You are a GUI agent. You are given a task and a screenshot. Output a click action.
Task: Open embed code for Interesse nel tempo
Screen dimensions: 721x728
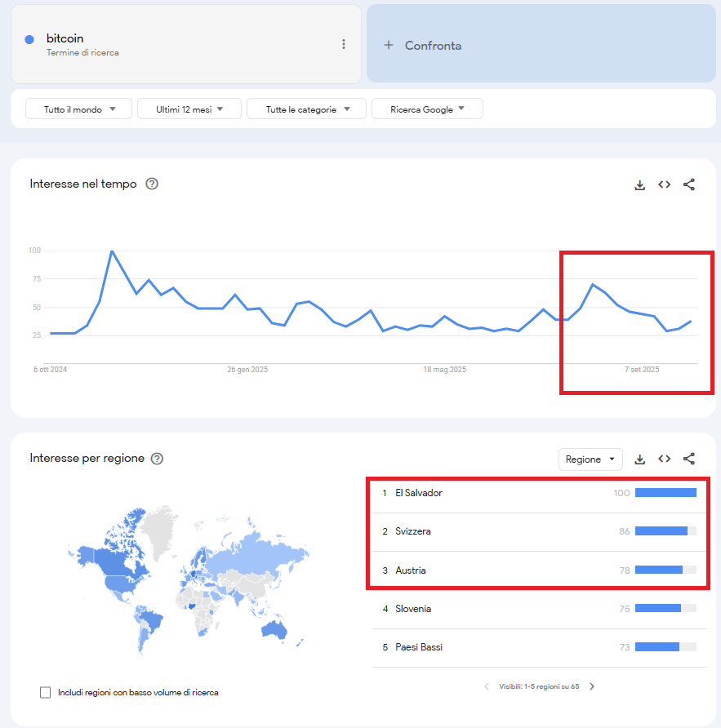pyautogui.click(x=665, y=184)
